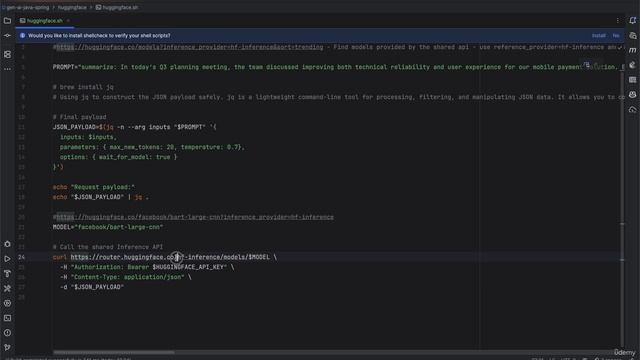Click the 'Authorization: Bearer' header line
Viewport: 640px width, 360px height.
coord(147,267)
